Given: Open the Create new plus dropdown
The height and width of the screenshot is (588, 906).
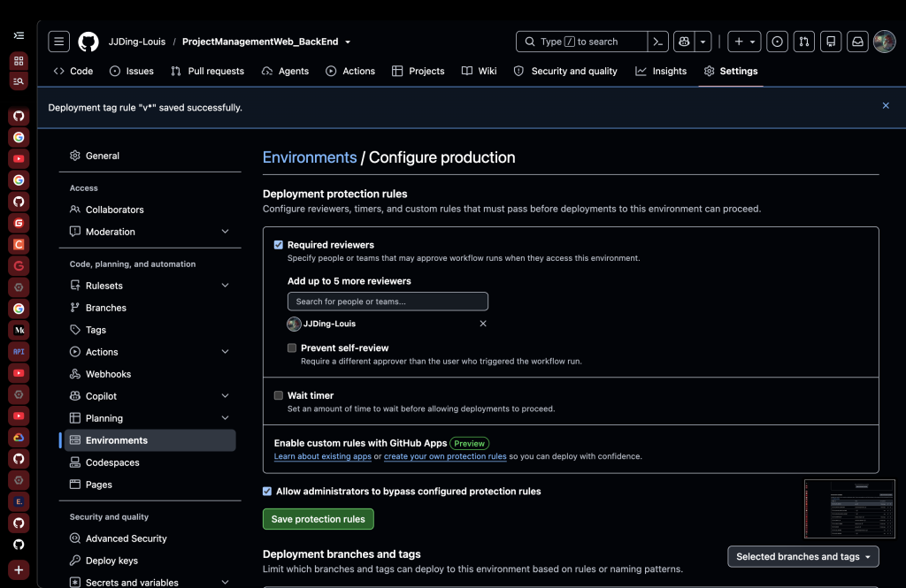Looking at the screenshot, I should (744, 42).
